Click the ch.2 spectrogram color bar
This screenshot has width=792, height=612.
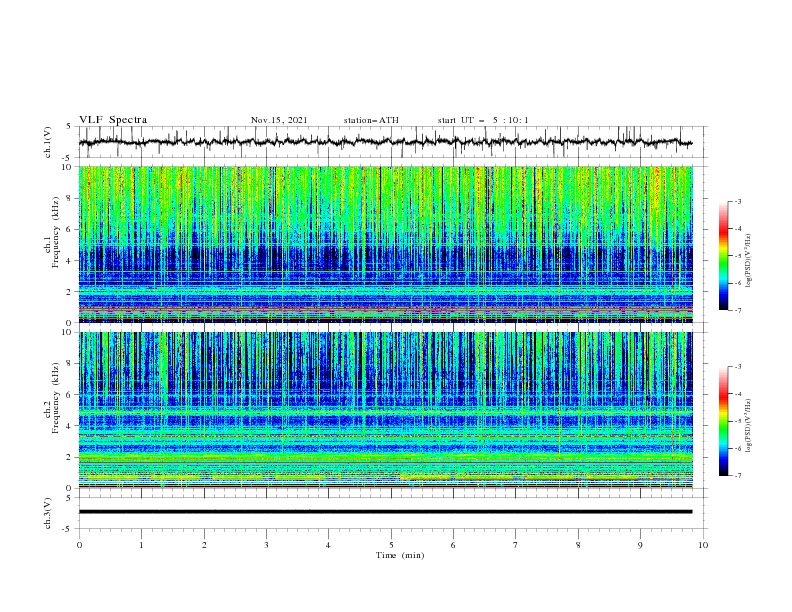click(x=724, y=421)
